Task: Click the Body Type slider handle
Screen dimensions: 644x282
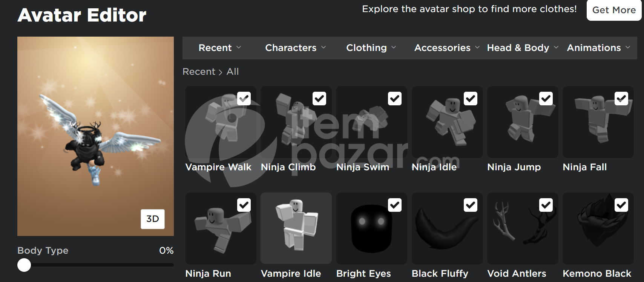Action: click(x=24, y=265)
